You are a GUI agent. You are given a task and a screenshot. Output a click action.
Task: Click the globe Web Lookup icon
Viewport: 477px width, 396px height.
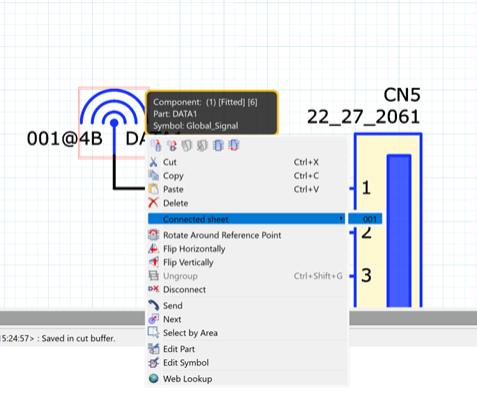(x=153, y=379)
